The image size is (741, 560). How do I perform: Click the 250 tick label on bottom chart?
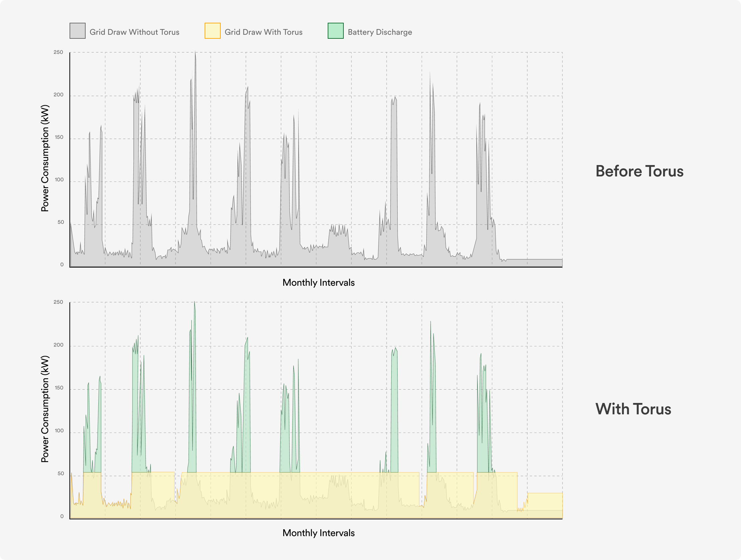click(58, 302)
